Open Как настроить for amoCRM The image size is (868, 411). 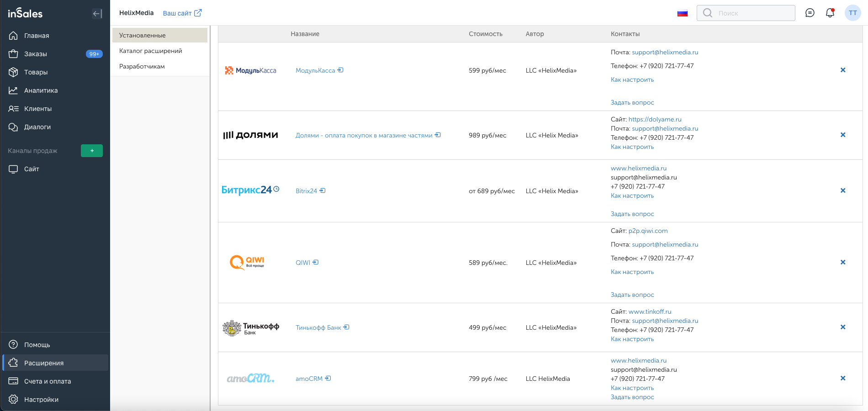(632, 388)
